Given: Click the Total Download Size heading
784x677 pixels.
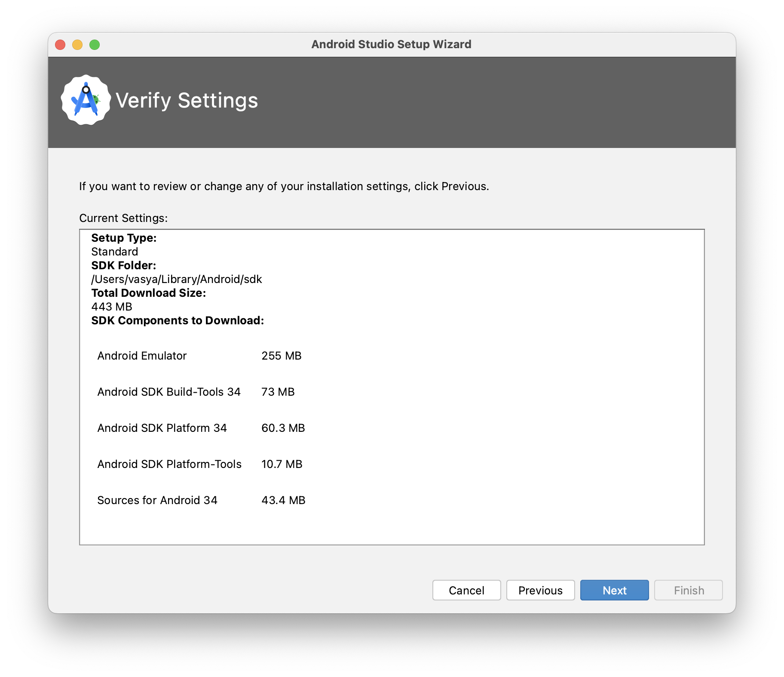Looking at the screenshot, I should coord(149,293).
